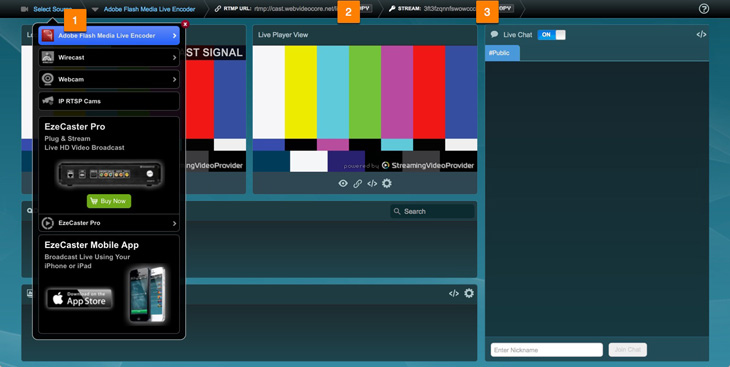
Task: Open the Download on the App Store badge
Action: 79,299
